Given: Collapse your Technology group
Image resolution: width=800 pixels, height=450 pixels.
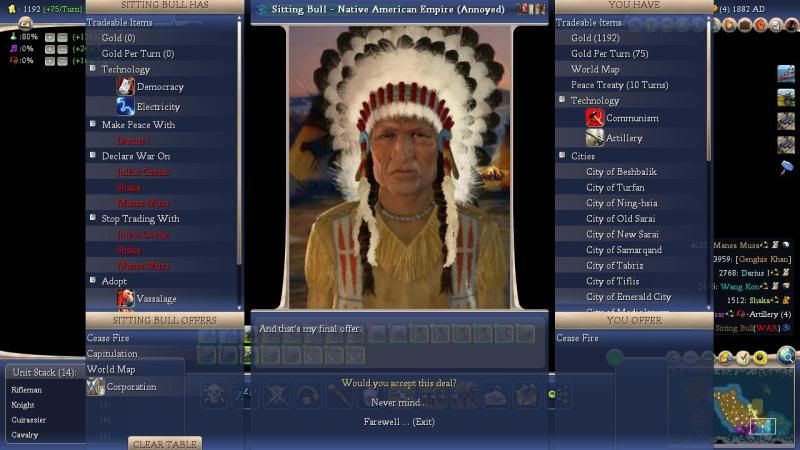Looking at the screenshot, I should (x=562, y=99).
